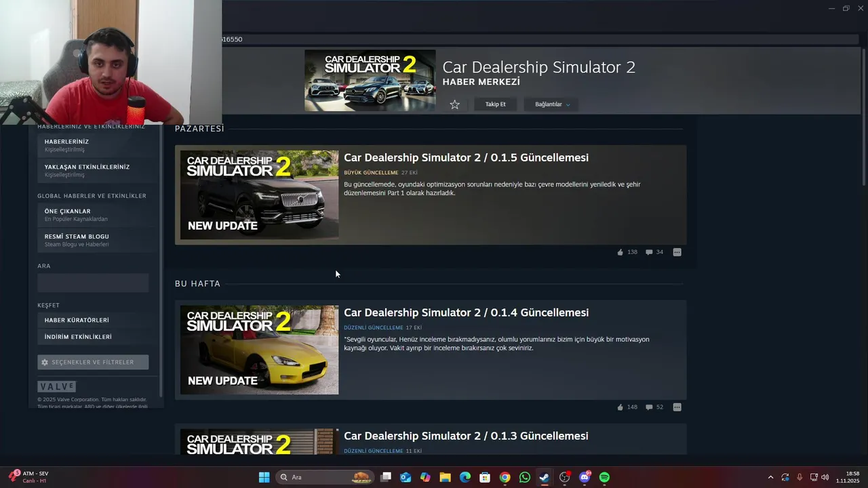Image resolution: width=868 pixels, height=488 pixels.
Task: Open Task View in the taskbar
Action: coord(386,477)
